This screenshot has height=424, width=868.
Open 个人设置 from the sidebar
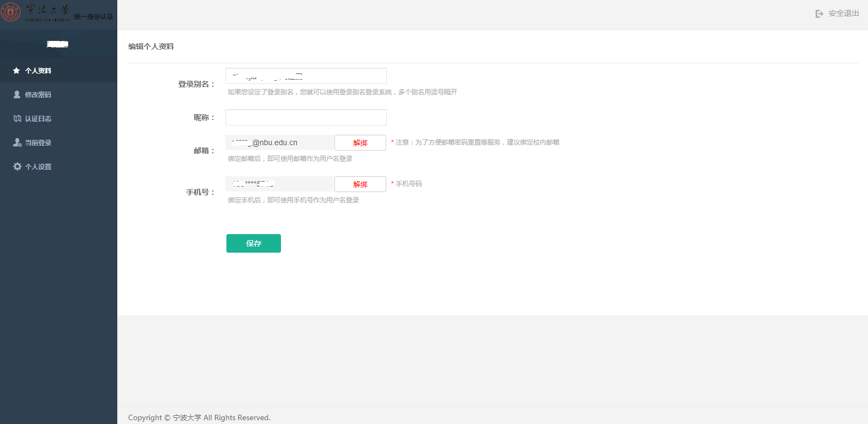coord(38,167)
